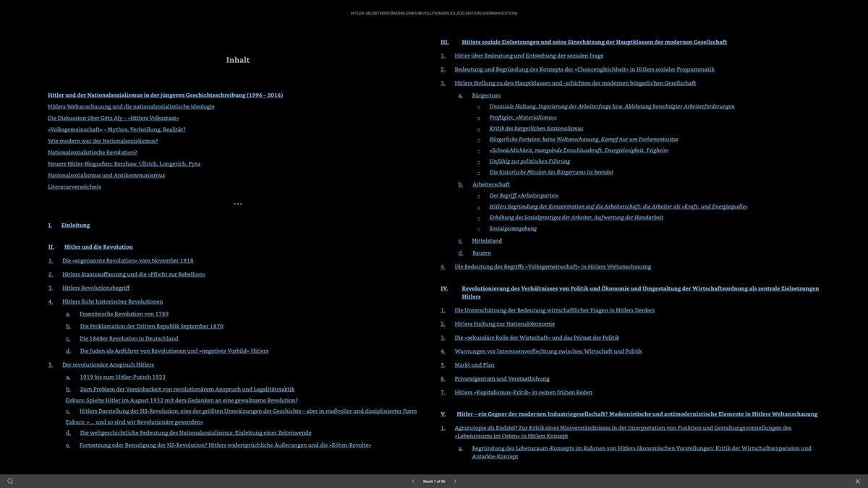Open 'Die weltgeschichtliche Bedeutung des Nationalsozialismus' link
Image resolution: width=868 pixels, height=488 pixels.
click(195, 432)
